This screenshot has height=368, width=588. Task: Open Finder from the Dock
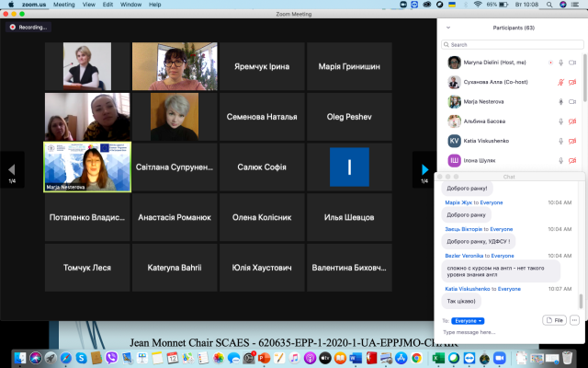(20, 358)
